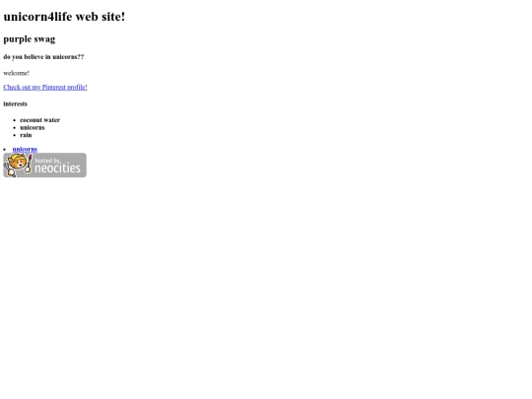Select the coconut water list item
Viewport: 532px width, 399px height.
point(39,120)
